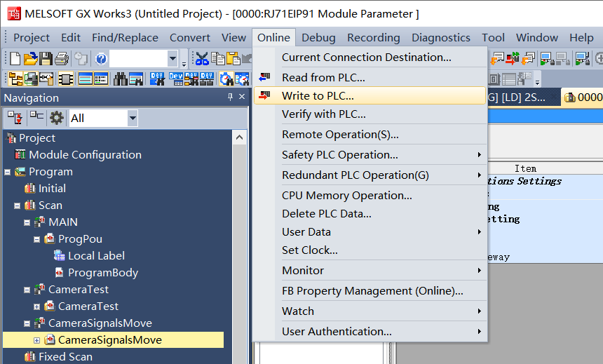Viewport: 603px width, 364px height.
Task: Select Module Configuration in project tree
Action: click(x=85, y=155)
